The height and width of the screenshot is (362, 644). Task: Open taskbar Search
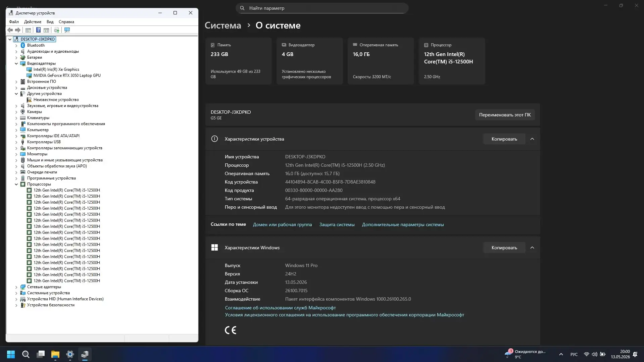tap(26, 354)
